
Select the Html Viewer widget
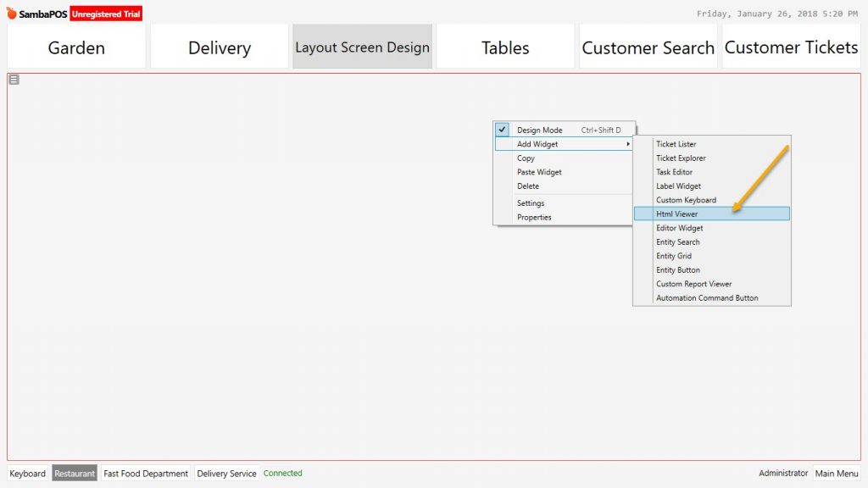(712, 213)
